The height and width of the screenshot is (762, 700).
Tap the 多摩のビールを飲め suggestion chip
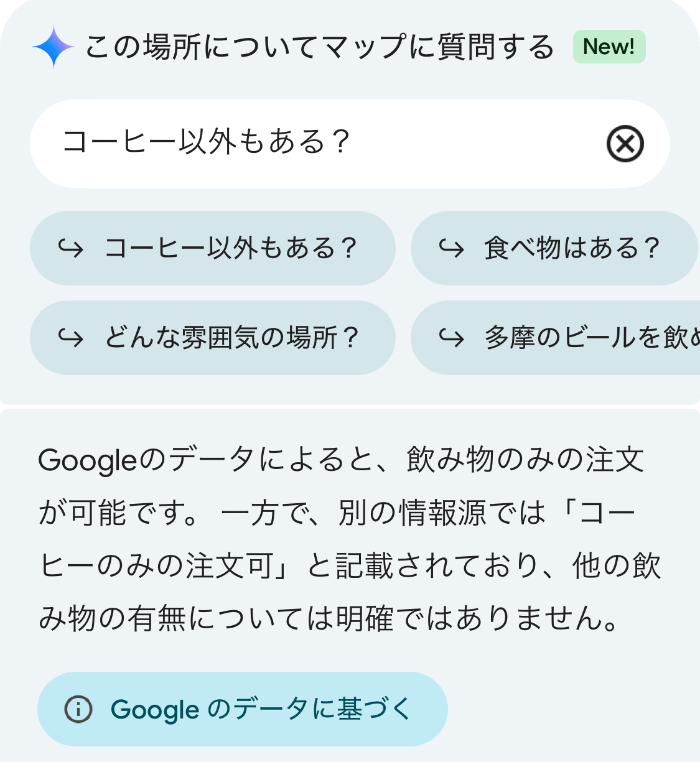click(x=591, y=338)
